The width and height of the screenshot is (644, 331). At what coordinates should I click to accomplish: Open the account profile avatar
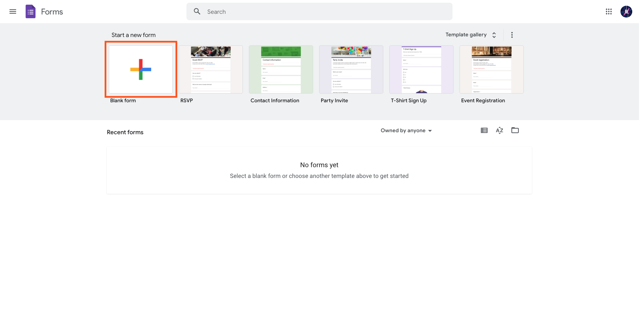point(626,12)
